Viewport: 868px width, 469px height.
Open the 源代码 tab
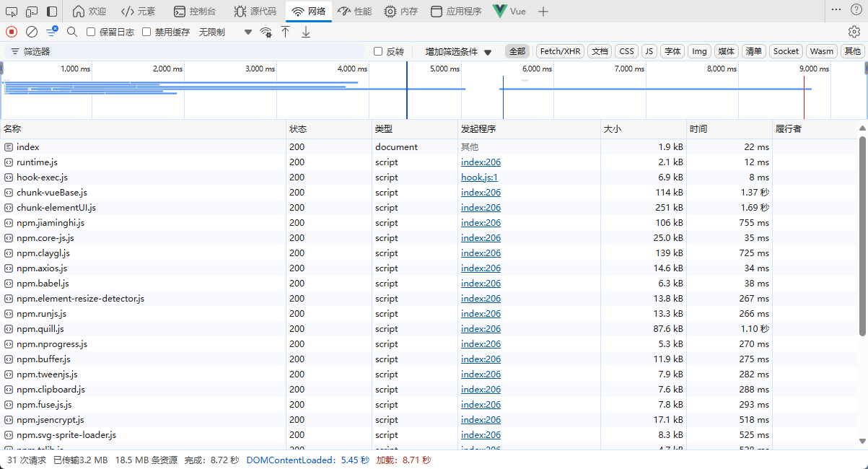[255, 12]
